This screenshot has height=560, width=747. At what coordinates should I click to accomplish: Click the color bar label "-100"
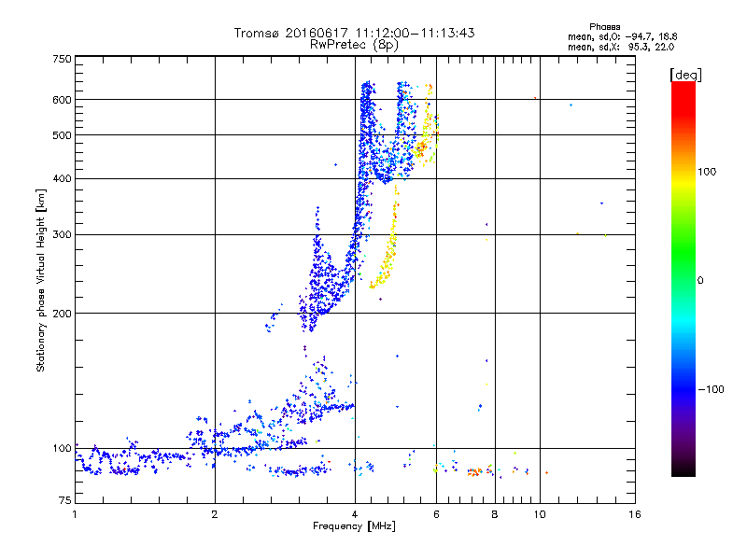(712, 389)
